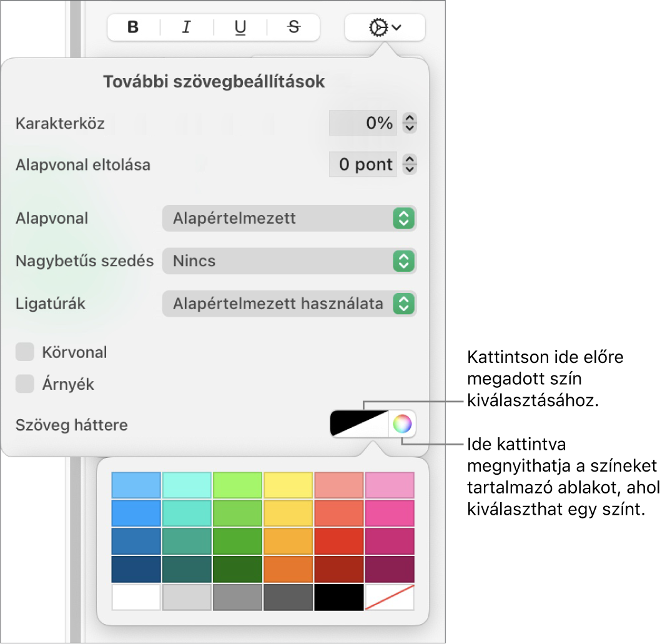Click the Karakterköz stepper arrows
670x644 pixels.
410,123
